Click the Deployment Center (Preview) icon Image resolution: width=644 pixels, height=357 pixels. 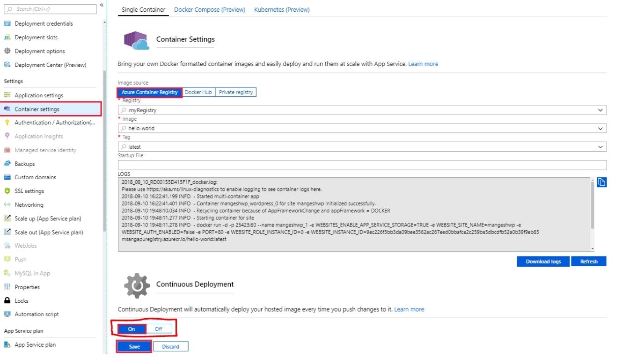click(7, 65)
